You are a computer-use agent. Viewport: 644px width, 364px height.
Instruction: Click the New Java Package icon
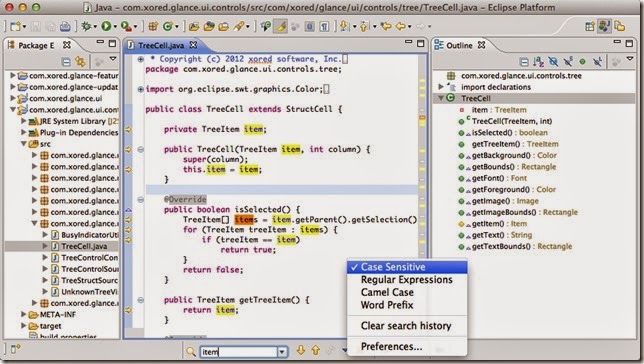tap(153, 27)
